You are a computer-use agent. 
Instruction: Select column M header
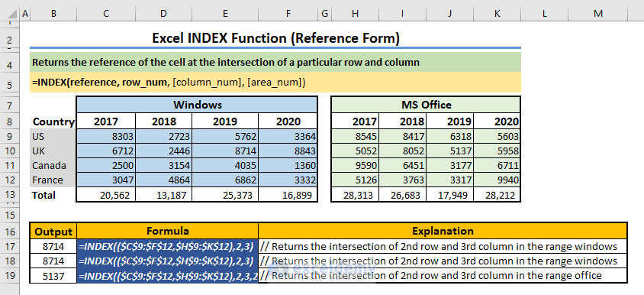[598, 14]
